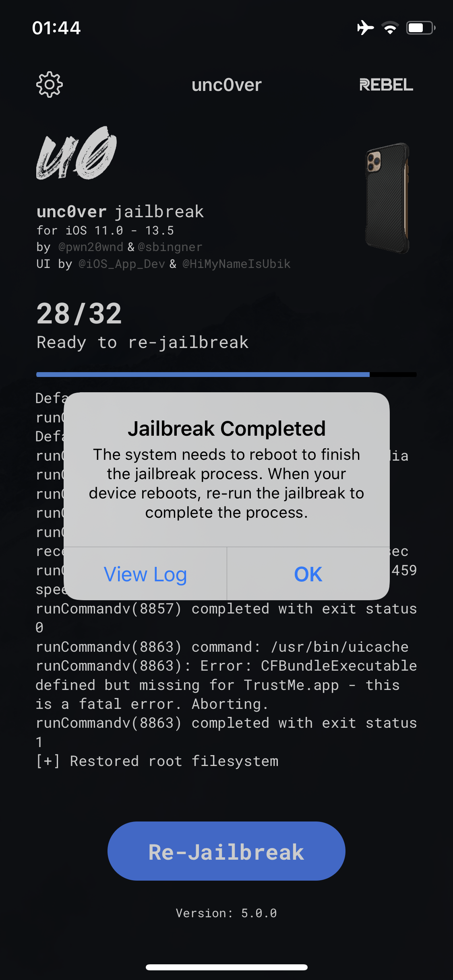Tap the battery indicator icon
Screen dimensions: 453x980
[x=421, y=28]
